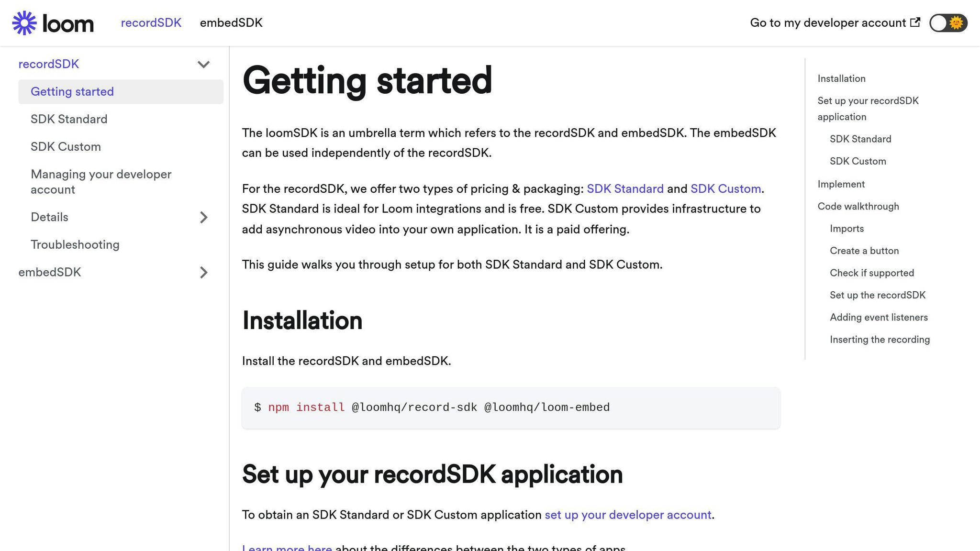Screen dimensions: 980x551
Task: Toggle the dark mode sun switch
Action: point(948,22)
